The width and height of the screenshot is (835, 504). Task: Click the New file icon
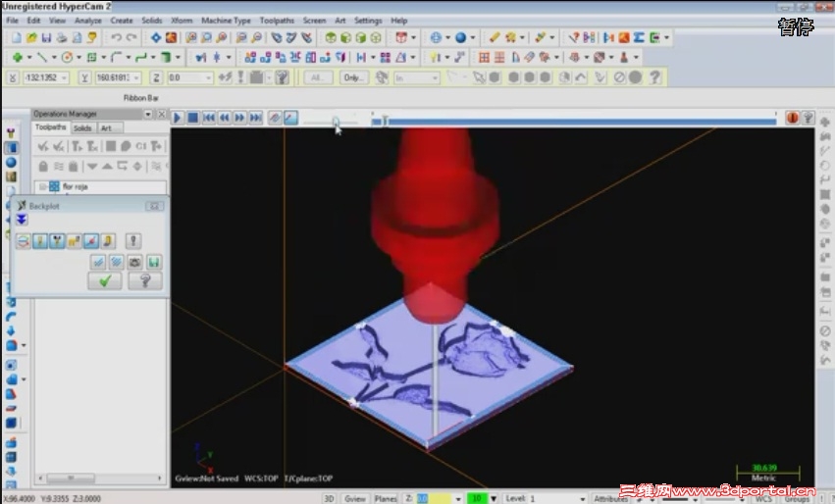(17, 38)
